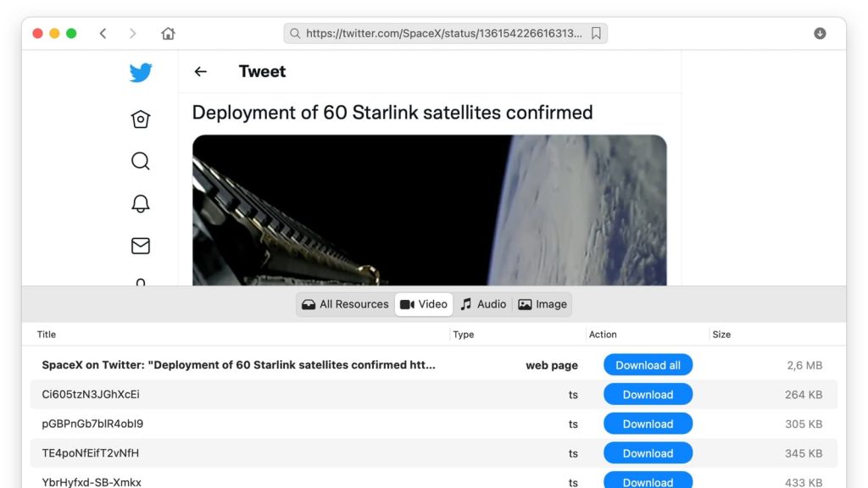Go forward with the browser forward arrow
The height and width of the screenshot is (488, 868).
tap(133, 34)
